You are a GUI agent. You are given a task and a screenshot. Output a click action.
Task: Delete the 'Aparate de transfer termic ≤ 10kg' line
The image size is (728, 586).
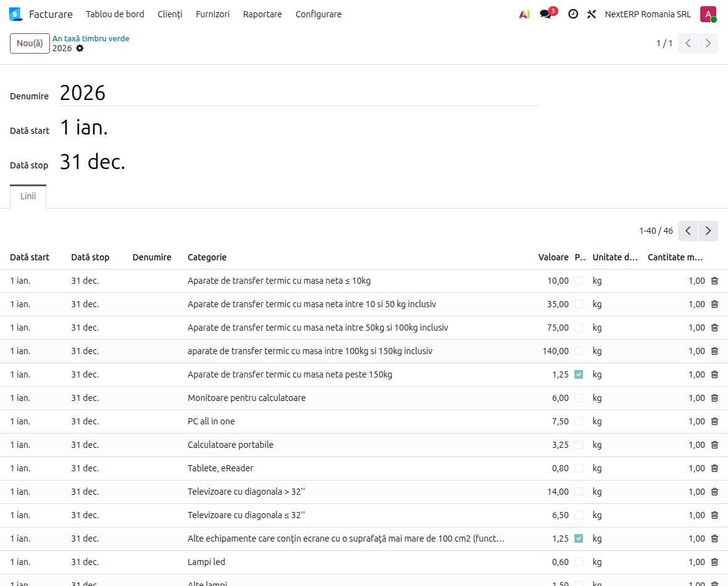pos(714,281)
